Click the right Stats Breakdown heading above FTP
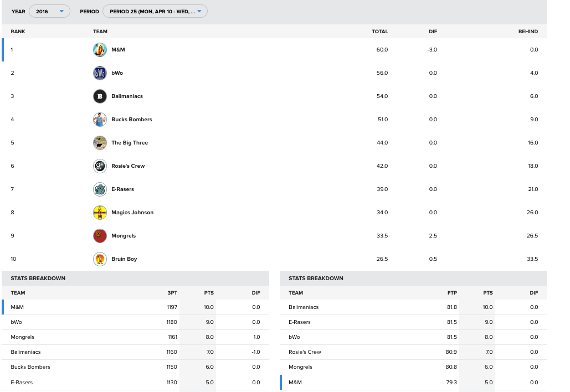Viewport: 570px width, 392px height. click(316, 278)
